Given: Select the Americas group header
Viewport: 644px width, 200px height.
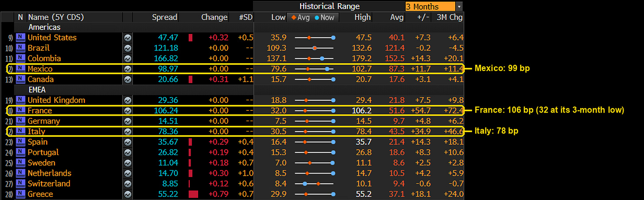Looking at the screenshot, I should point(44,27).
